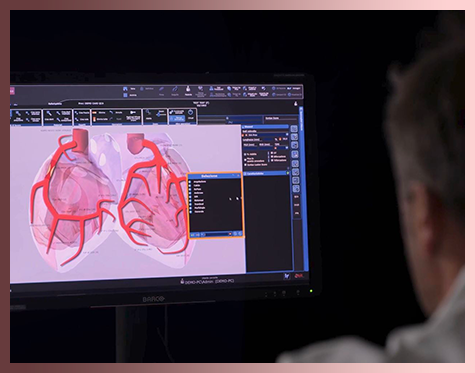The image size is (475, 373).
Task: Open the vertical blue tab on the right edge
Action: point(301,120)
